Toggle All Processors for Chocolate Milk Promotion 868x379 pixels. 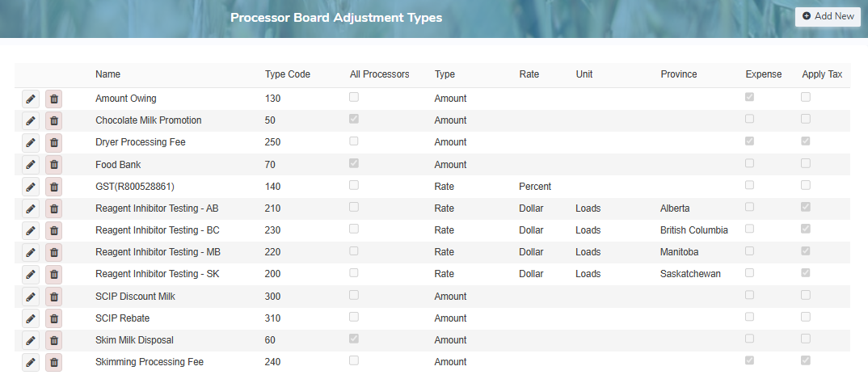(354, 119)
